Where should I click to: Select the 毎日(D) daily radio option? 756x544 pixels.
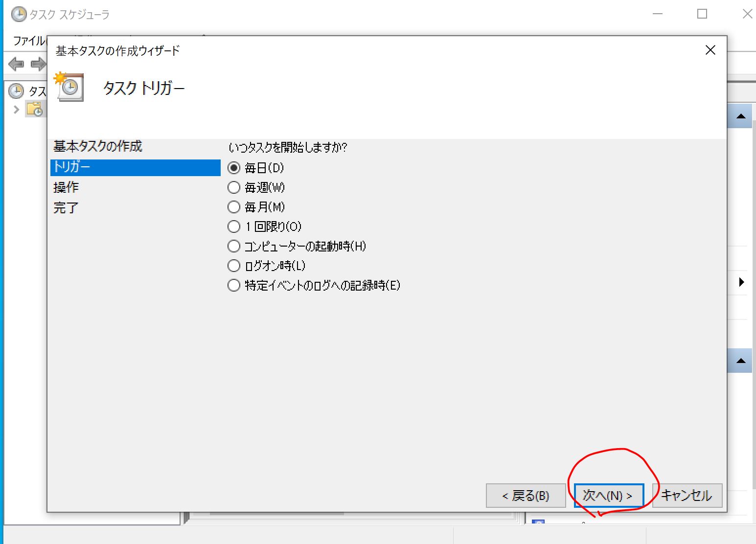click(x=234, y=168)
